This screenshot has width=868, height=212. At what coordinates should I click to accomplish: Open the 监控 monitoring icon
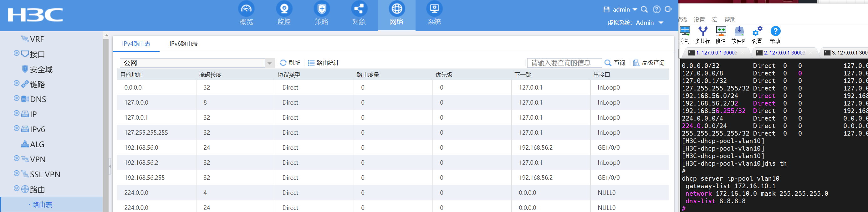284,9
